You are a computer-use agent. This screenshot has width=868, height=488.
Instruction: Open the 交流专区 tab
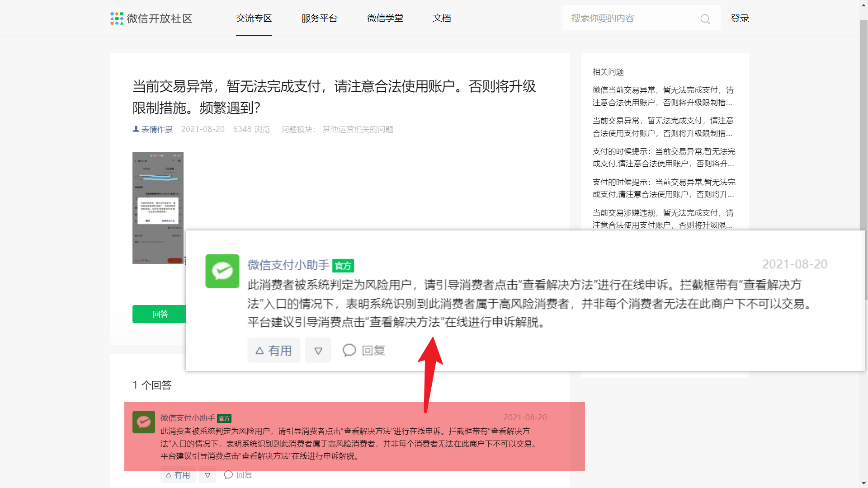(x=254, y=19)
